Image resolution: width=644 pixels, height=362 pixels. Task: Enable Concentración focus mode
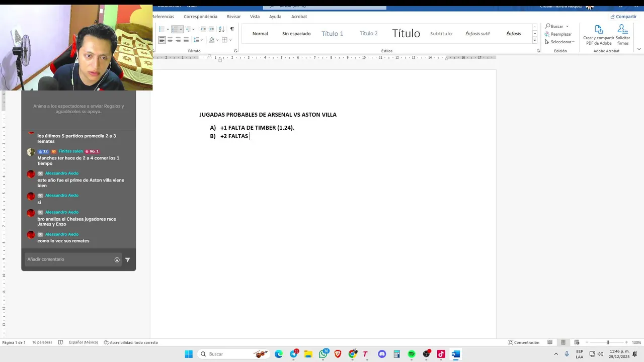(524, 342)
